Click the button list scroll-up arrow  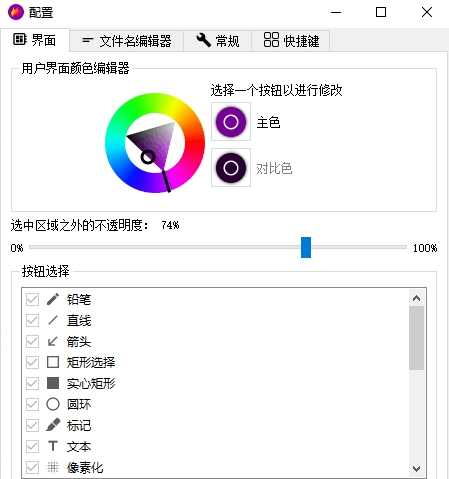[x=416, y=298]
